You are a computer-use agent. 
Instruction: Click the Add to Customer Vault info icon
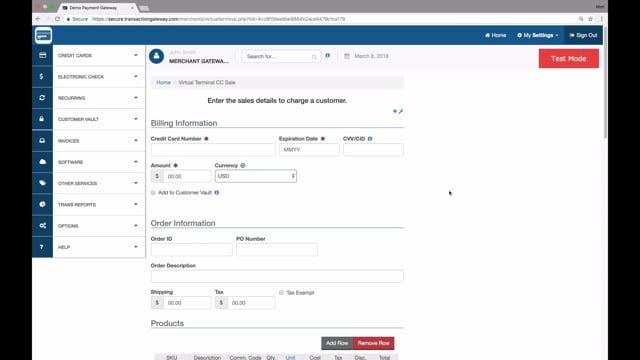(217, 192)
